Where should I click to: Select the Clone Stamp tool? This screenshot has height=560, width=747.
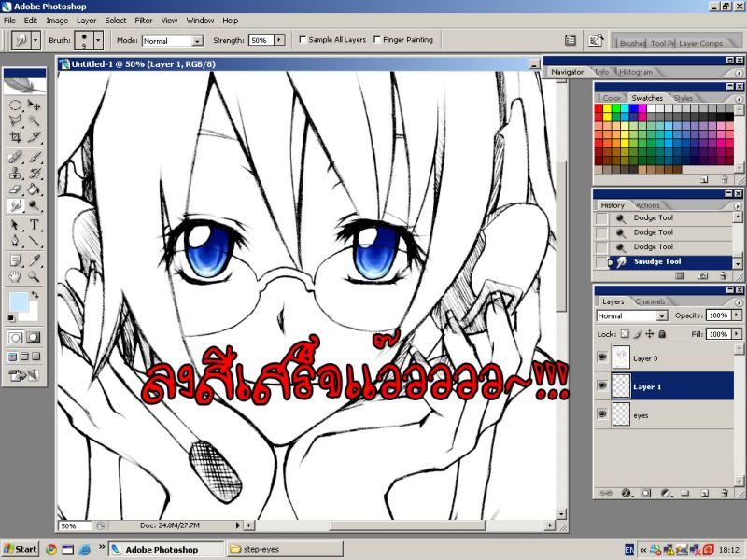tap(15, 173)
